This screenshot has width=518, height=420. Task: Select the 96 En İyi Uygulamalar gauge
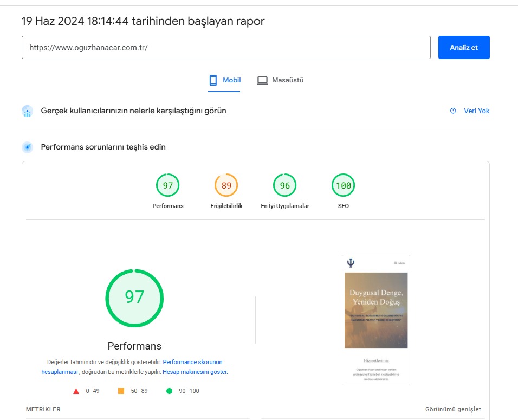[285, 186]
